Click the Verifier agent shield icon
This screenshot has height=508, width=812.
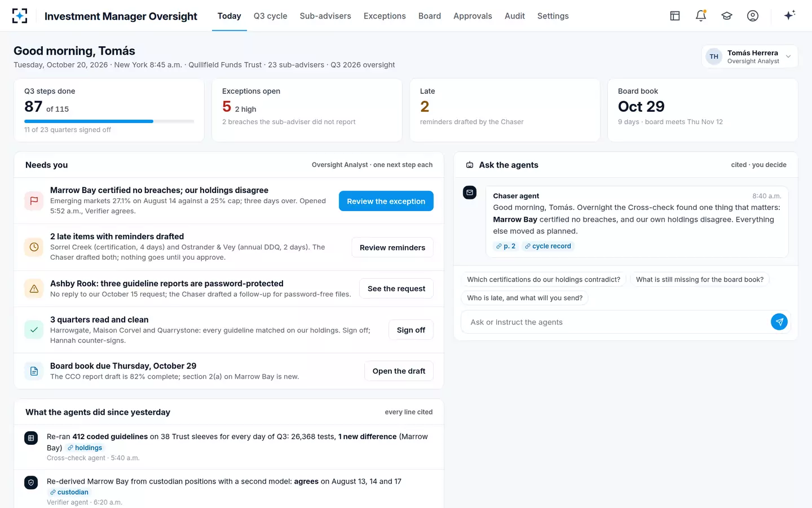pos(31,483)
